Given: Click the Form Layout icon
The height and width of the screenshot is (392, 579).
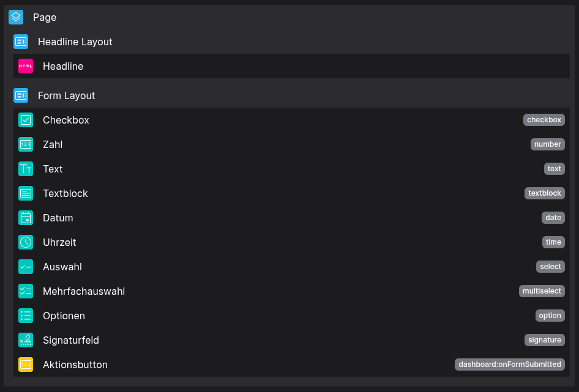Looking at the screenshot, I should [21, 95].
